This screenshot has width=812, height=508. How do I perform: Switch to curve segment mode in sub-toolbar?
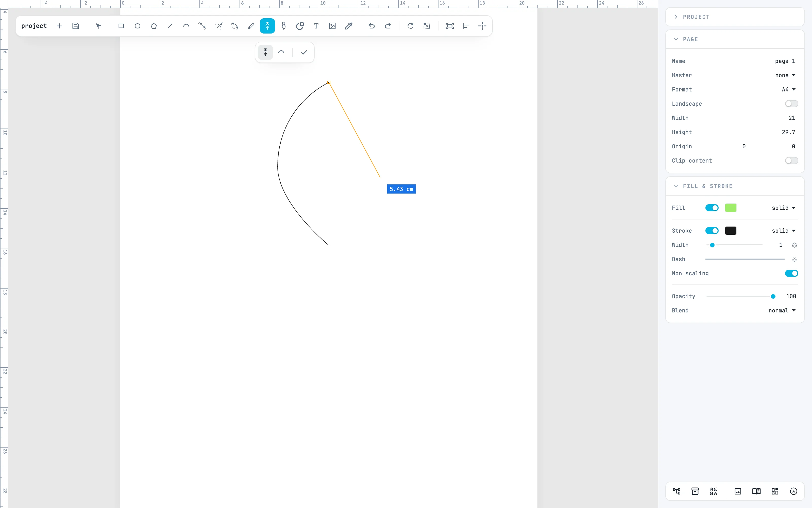pyautogui.click(x=281, y=52)
